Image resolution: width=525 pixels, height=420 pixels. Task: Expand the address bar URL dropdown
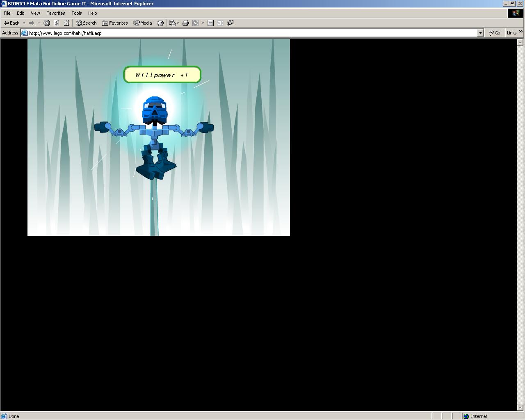[480, 33]
